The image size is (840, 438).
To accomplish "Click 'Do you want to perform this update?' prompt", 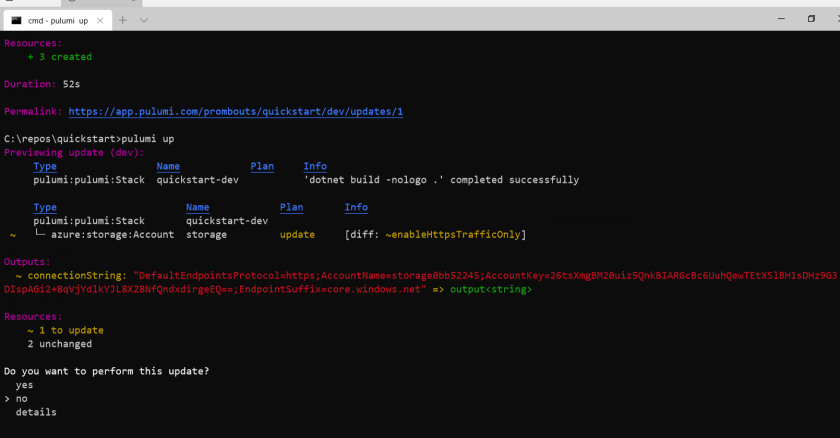I will [x=107, y=371].
